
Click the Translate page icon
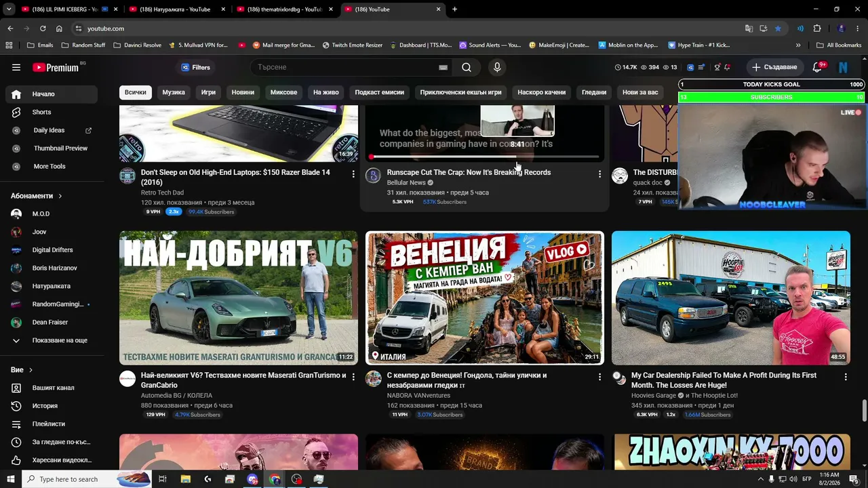pos(749,28)
